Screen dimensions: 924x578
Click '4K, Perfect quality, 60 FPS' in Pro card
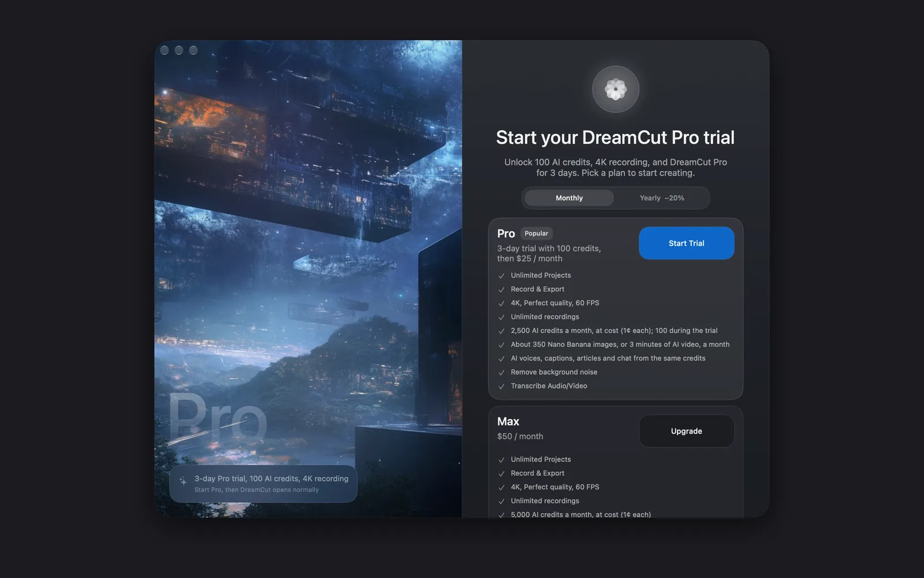(x=555, y=303)
